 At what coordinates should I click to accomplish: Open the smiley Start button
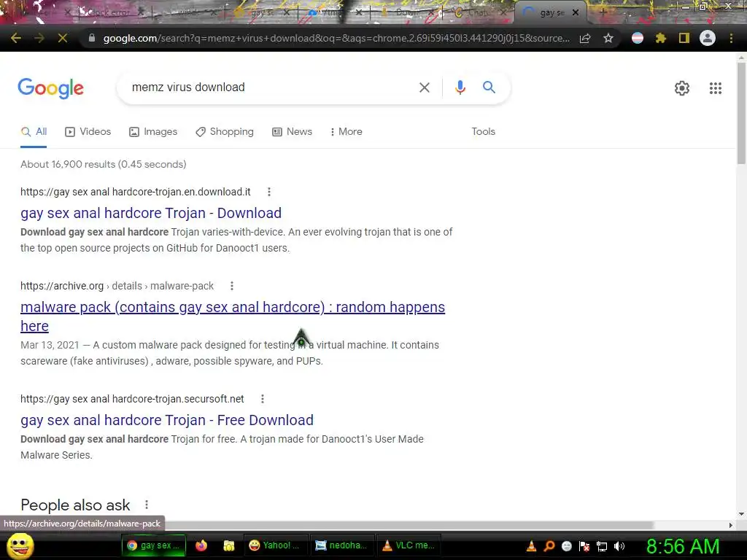pos(20,545)
